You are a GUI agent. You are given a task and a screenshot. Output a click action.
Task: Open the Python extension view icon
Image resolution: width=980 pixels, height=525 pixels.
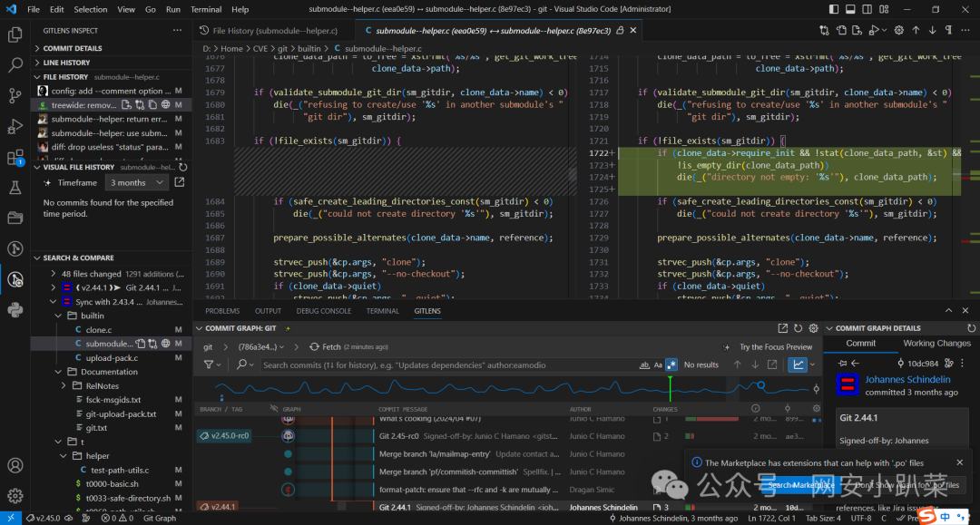click(15, 309)
